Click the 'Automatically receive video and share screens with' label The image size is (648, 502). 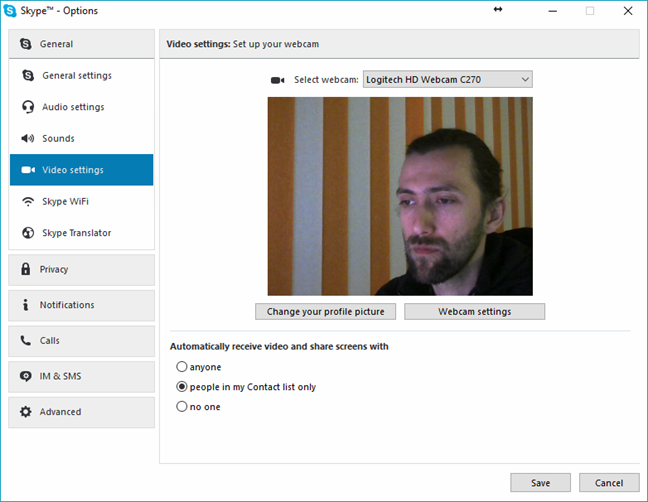pos(279,346)
